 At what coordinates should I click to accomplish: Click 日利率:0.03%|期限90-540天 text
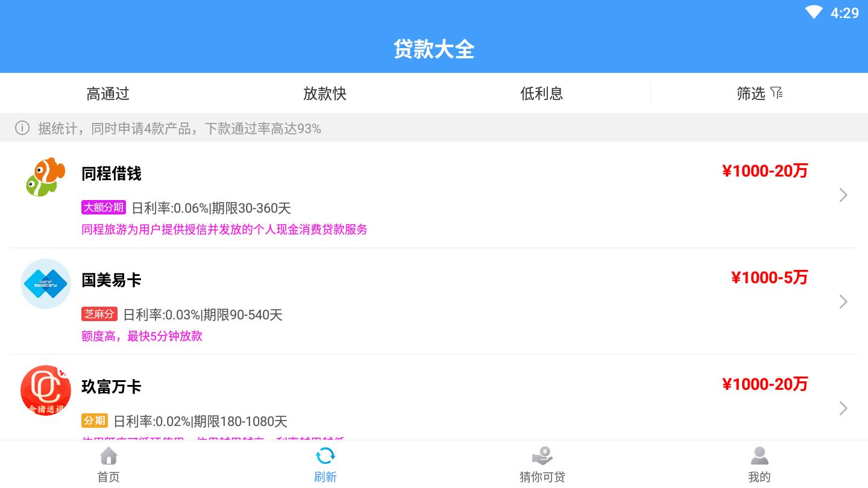(203, 315)
